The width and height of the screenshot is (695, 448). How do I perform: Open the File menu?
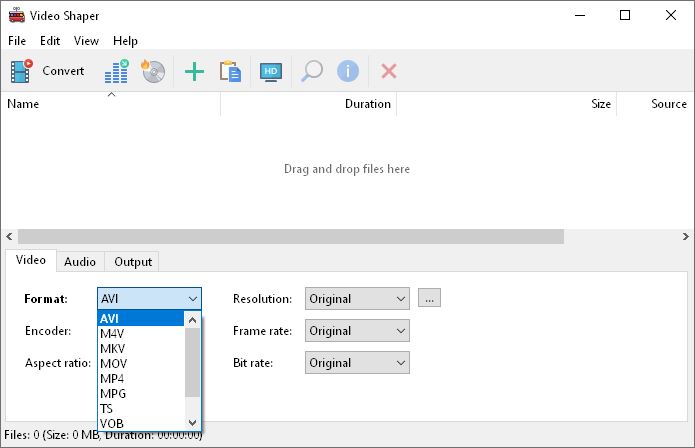tap(17, 41)
